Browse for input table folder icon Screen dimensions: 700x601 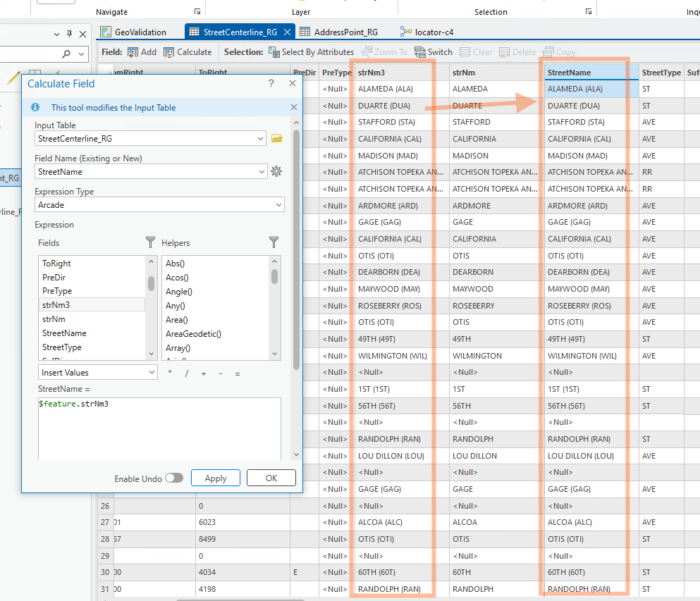[276, 139]
